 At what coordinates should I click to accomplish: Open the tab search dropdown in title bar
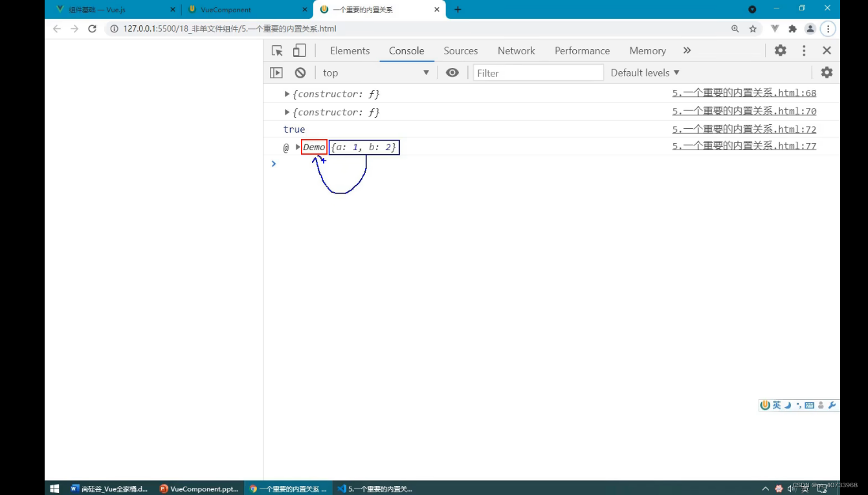pyautogui.click(x=752, y=9)
